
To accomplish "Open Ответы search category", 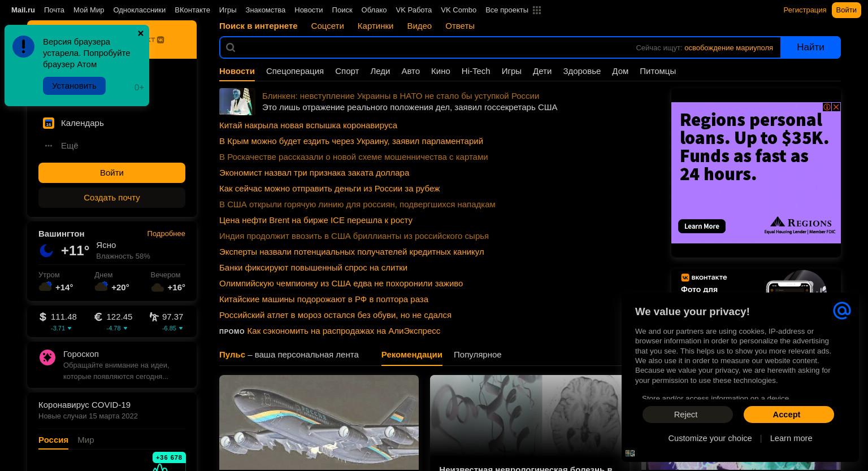I will click(460, 26).
